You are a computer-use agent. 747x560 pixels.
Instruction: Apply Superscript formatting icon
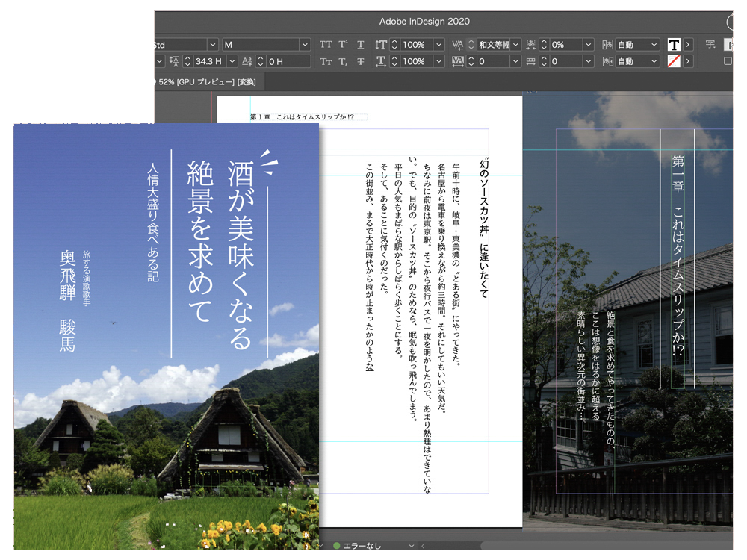(344, 45)
